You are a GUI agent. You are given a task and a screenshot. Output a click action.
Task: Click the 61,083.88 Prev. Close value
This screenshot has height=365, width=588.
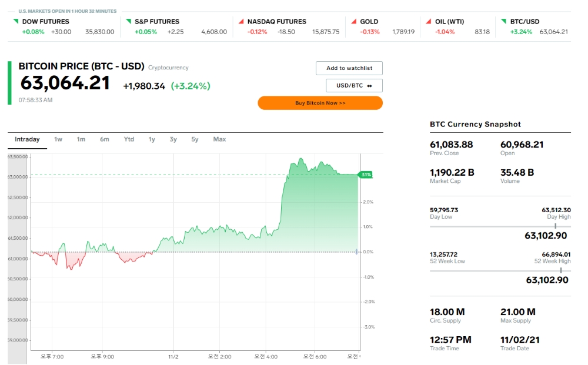(x=451, y=145)
